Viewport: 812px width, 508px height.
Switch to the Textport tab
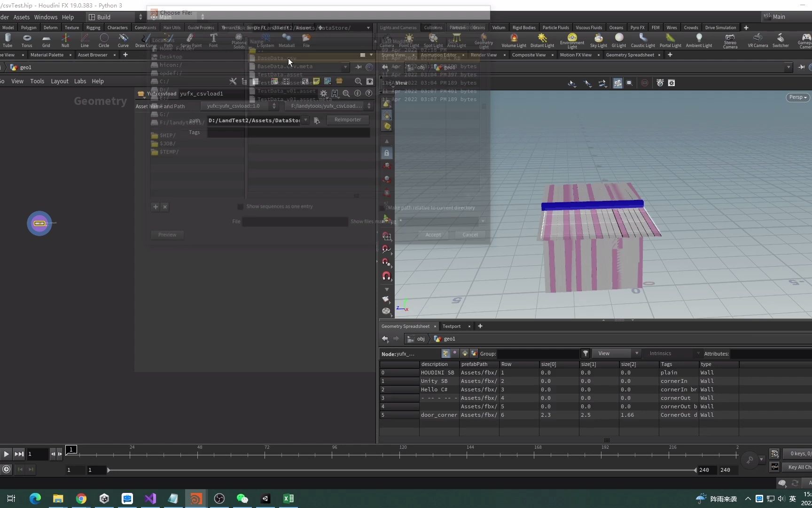(x=452, y=326)
